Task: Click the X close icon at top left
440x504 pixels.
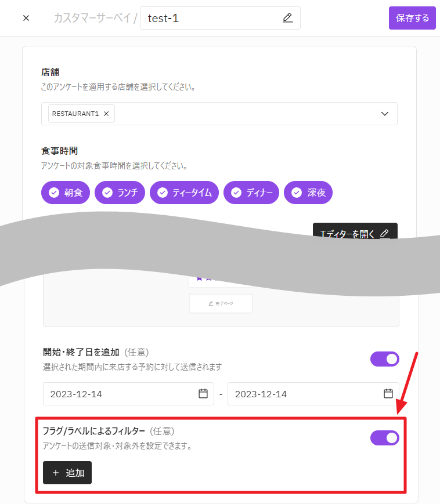Action: [26, 18]
